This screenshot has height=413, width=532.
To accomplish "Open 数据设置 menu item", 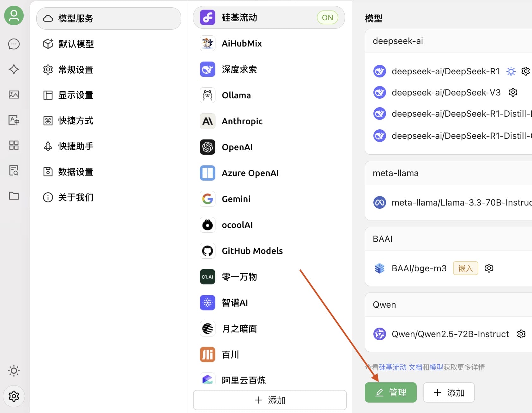I will (109, 172).
